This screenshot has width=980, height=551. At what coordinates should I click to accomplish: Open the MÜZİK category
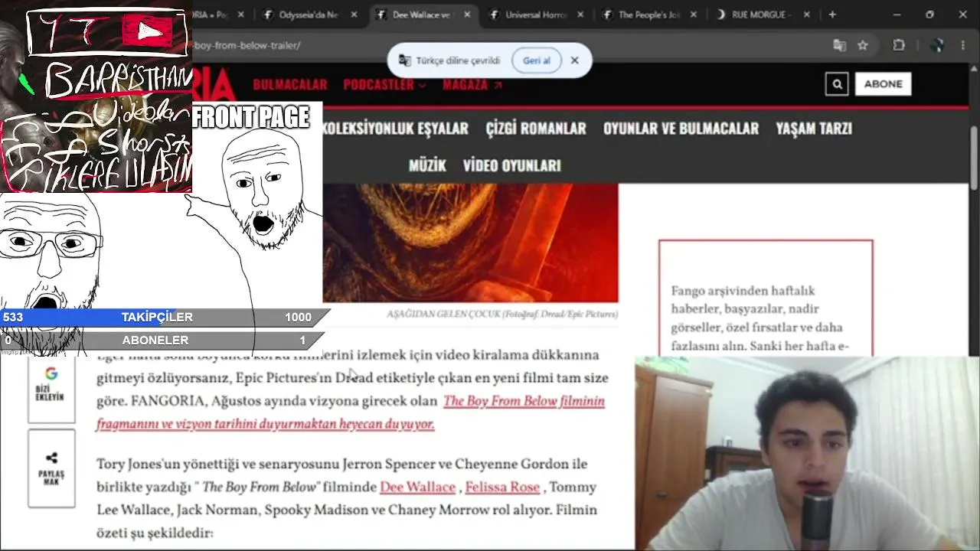[427, 165]
